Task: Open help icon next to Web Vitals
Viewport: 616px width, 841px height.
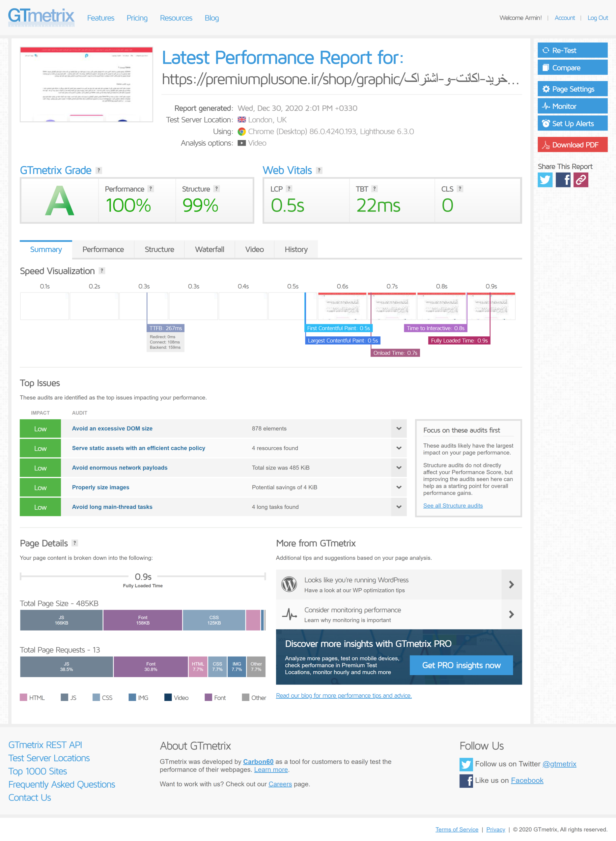Action: [319, 170]
